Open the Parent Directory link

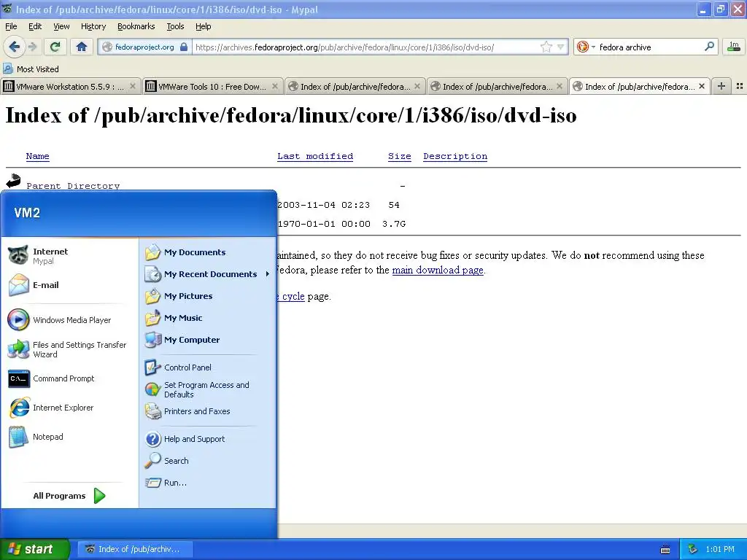pos(73,185)
